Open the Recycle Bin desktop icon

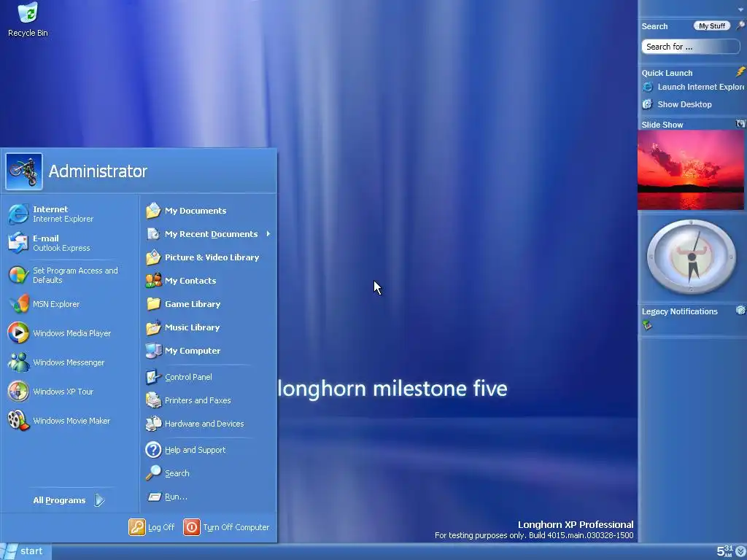[x=28, y=20]
